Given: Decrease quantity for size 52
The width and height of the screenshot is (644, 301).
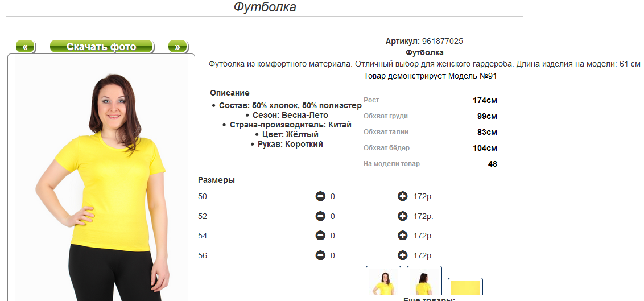Looking at the screenshot, I should click(x=320, y=216).
